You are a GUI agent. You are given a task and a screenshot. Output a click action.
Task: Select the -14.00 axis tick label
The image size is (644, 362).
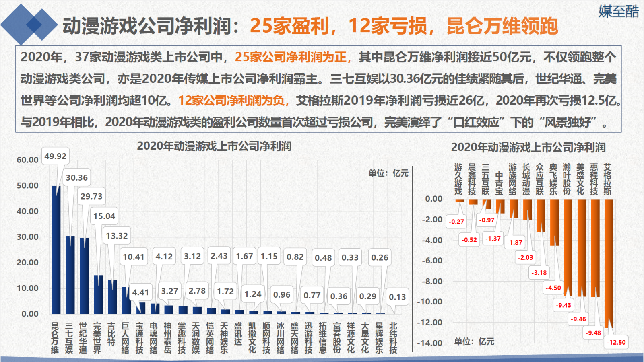pos(429,343)
